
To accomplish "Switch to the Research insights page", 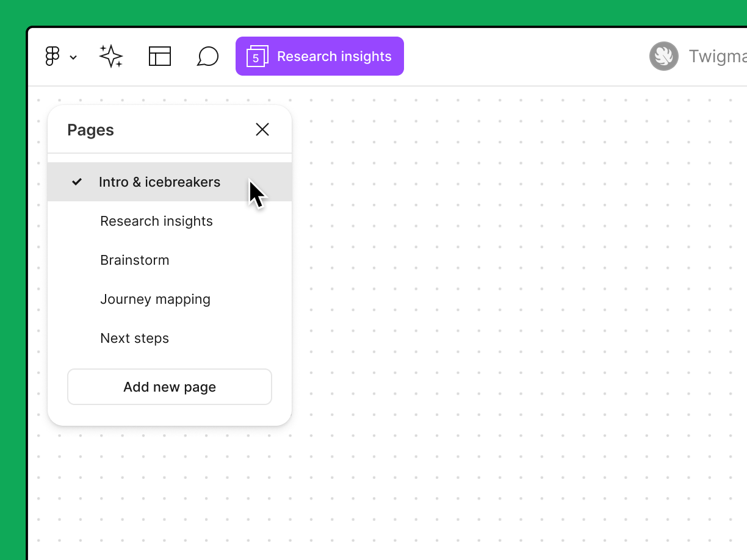I will click(x=156, y=221).
